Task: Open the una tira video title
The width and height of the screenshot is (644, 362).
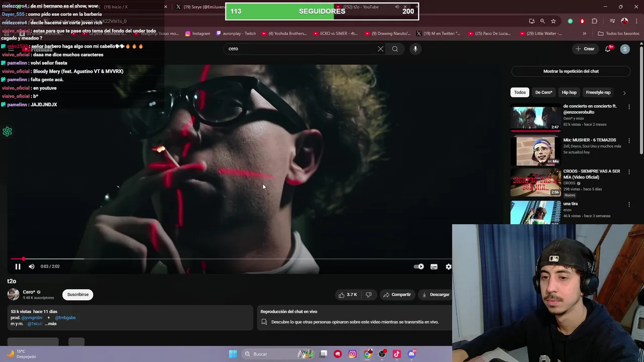Action: point(571,204)
